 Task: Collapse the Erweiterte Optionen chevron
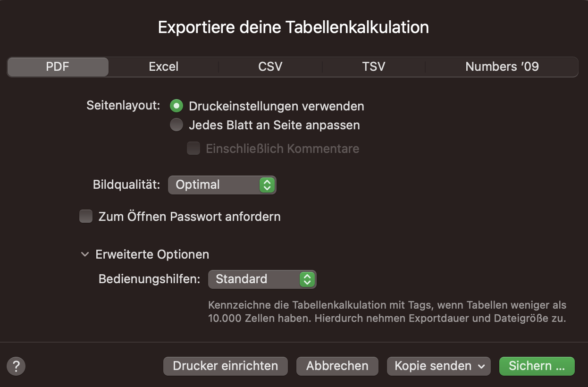click(85, 254)
